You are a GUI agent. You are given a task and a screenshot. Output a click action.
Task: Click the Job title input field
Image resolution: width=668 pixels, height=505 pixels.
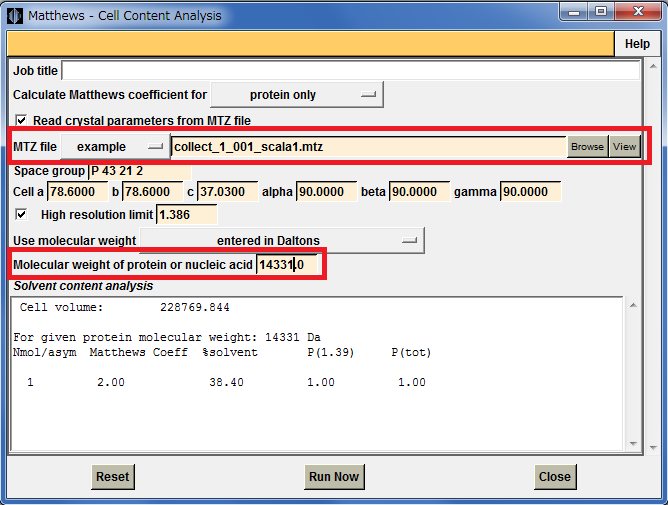pyautogui.click(x=350, y=71)
